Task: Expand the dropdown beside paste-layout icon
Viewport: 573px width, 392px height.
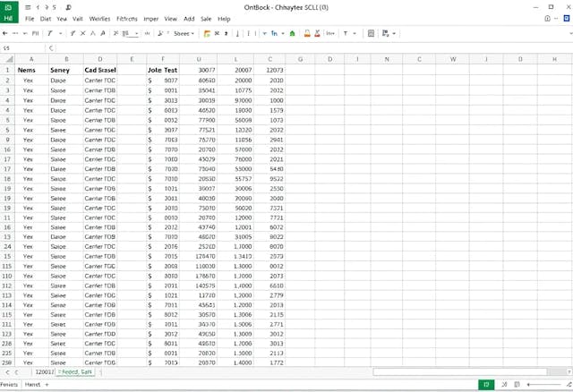Action: tap(394, 33)
